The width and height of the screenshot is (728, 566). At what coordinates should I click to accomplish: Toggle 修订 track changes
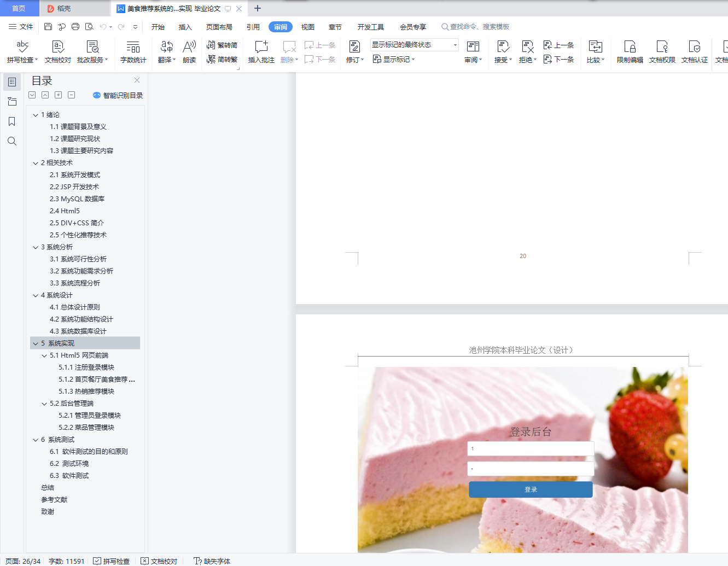[354, 52]
